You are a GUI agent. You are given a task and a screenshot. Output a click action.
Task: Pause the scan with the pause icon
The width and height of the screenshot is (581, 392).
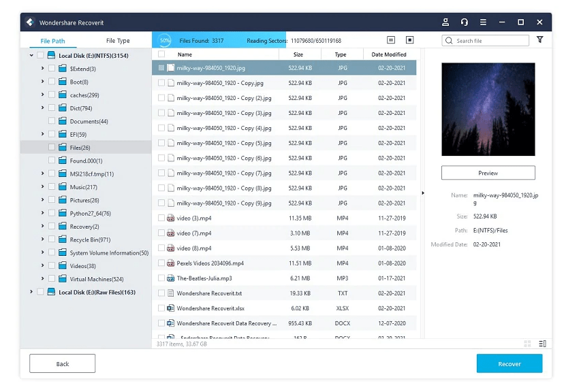tap(391, 41)
